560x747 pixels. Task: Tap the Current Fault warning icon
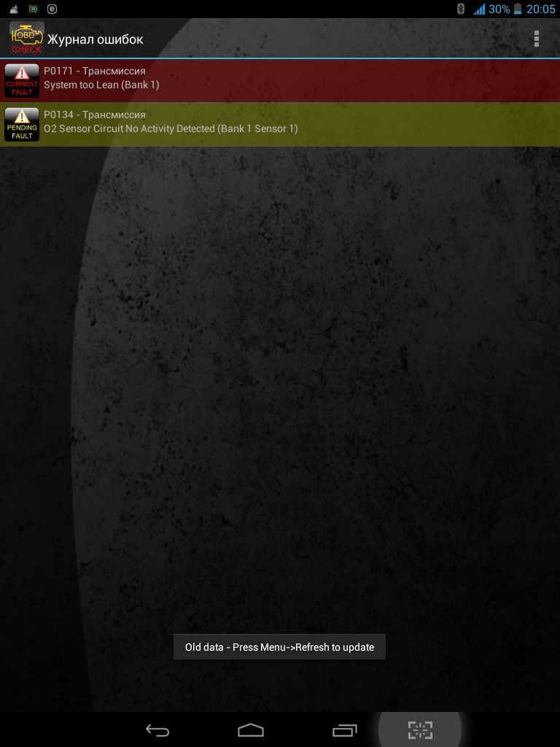point(22,80)
